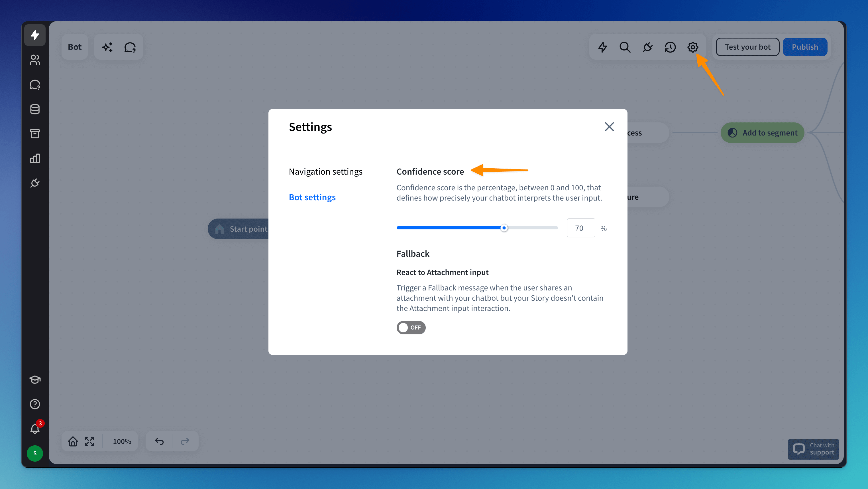Viewport: 868px width, 489px height.
Task: Click the undo arrow button
Action: tap(159, 441)
